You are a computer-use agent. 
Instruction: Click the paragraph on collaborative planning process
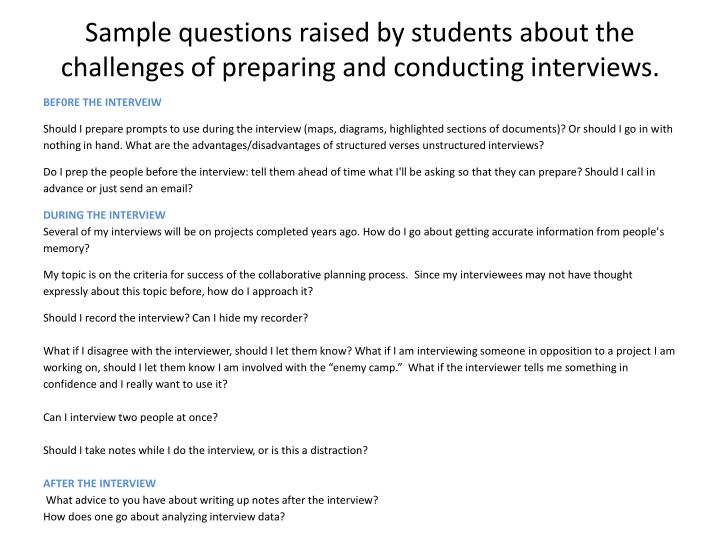(338, 283)
